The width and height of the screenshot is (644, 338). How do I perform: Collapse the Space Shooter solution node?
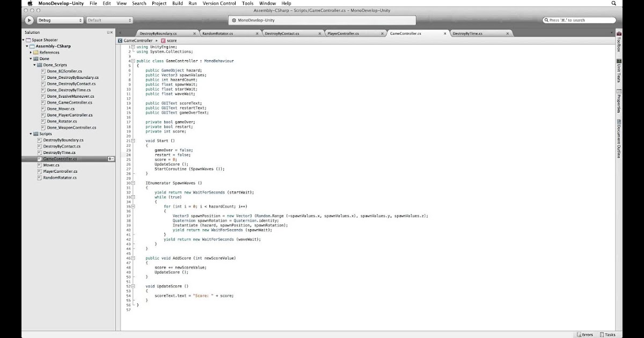(x=24, y=40)
